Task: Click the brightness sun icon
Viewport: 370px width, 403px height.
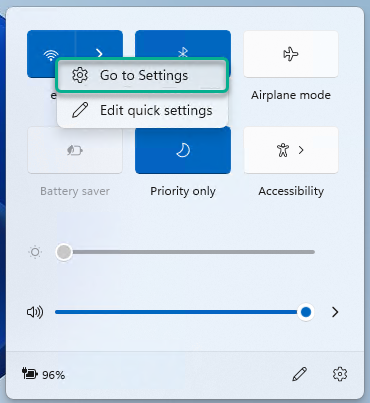Action: point(35,252)
